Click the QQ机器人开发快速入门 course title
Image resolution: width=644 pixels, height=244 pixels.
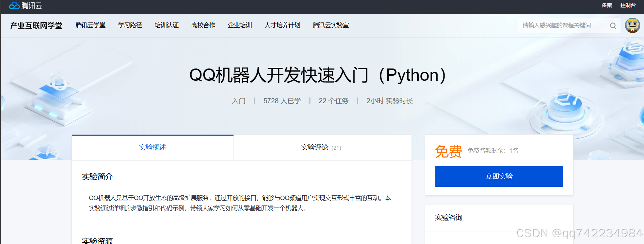(317, 75)
